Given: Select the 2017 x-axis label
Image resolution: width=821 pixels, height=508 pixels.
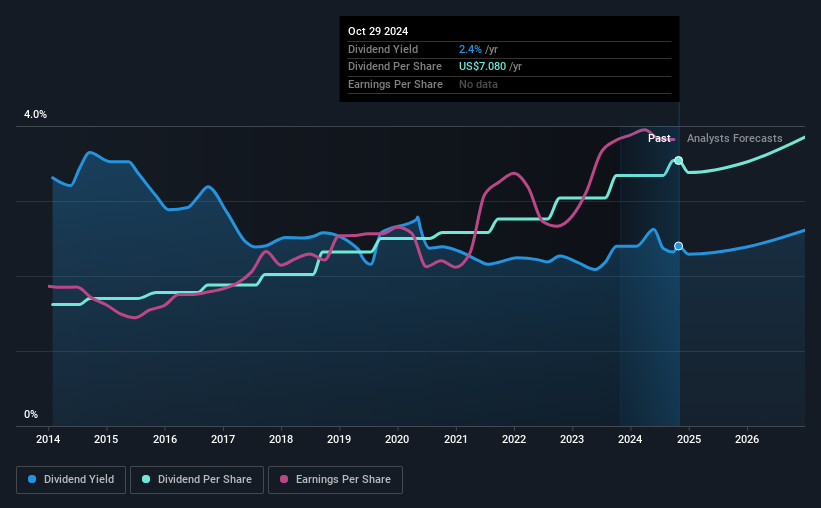Looking at the screenshot, I should (223, 439).
